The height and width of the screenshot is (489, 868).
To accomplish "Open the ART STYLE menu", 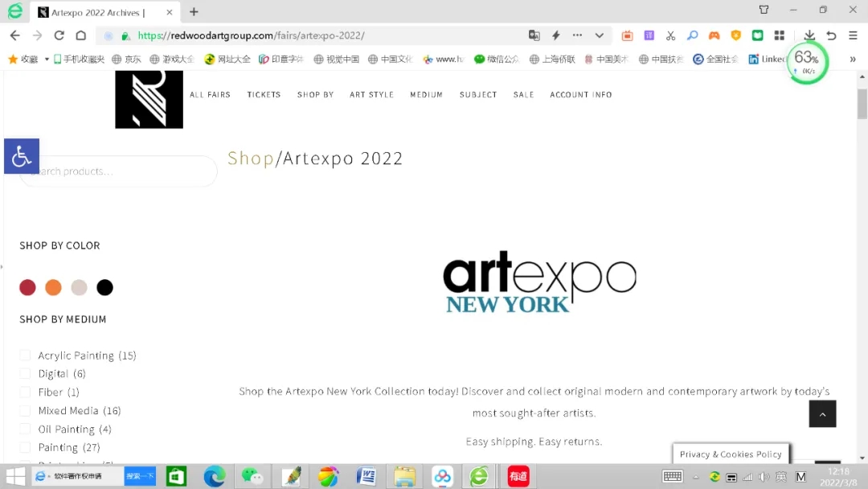I will pos(371,95).
